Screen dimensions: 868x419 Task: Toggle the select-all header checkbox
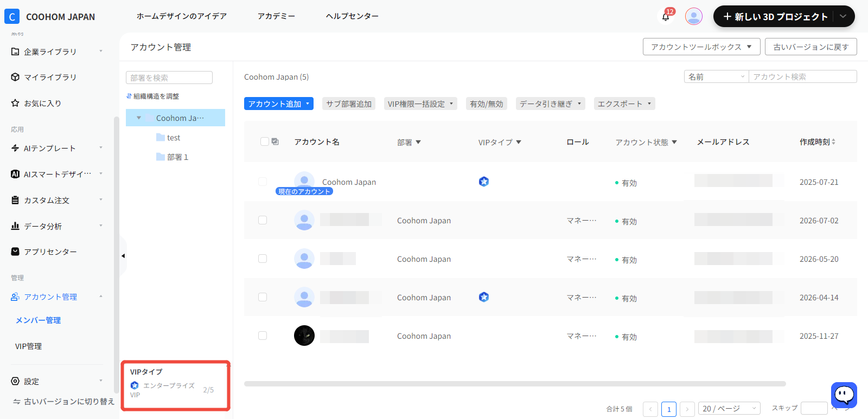tap(265, 141)
